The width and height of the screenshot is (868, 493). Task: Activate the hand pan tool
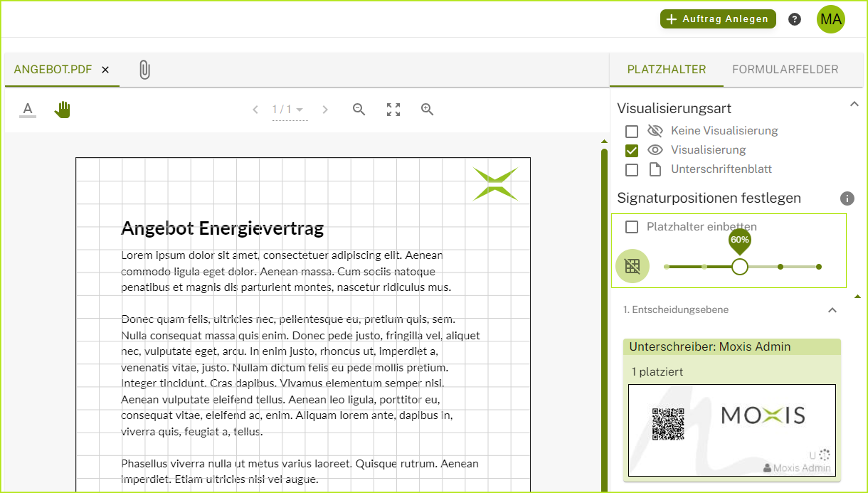pyautogui.click(x=63, y=109)
